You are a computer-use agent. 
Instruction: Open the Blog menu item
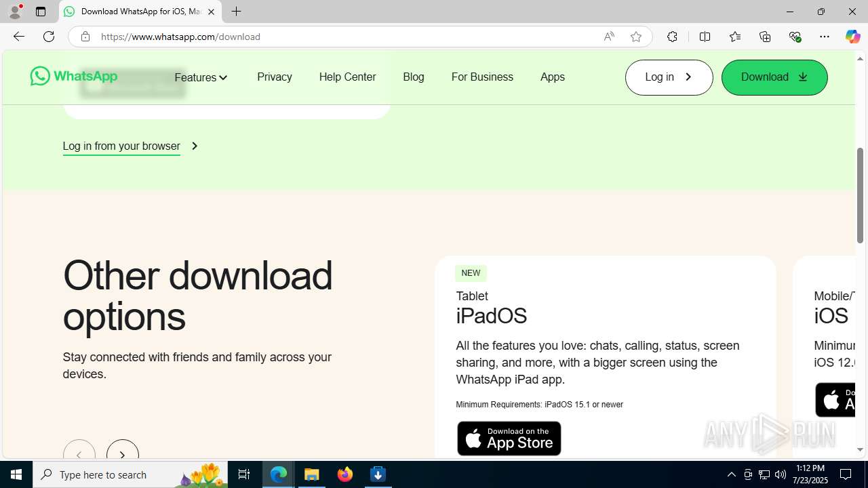coord(414,77)
